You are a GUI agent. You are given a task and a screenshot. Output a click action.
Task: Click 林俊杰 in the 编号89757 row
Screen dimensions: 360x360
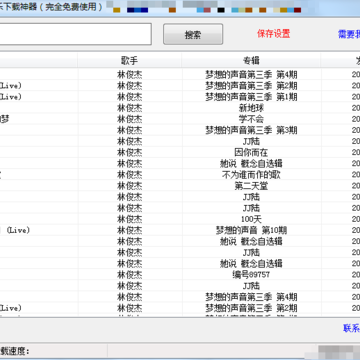(130, 275)
